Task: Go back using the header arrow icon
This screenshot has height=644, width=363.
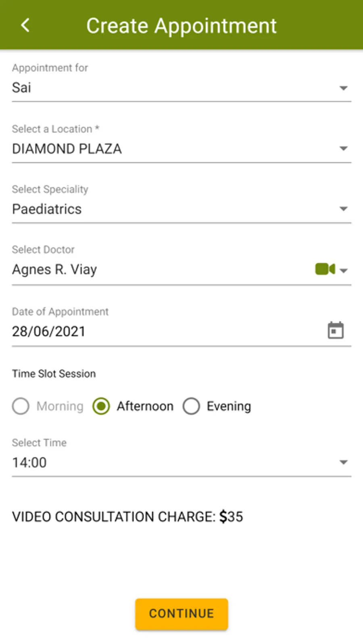Action: point(25,25)
